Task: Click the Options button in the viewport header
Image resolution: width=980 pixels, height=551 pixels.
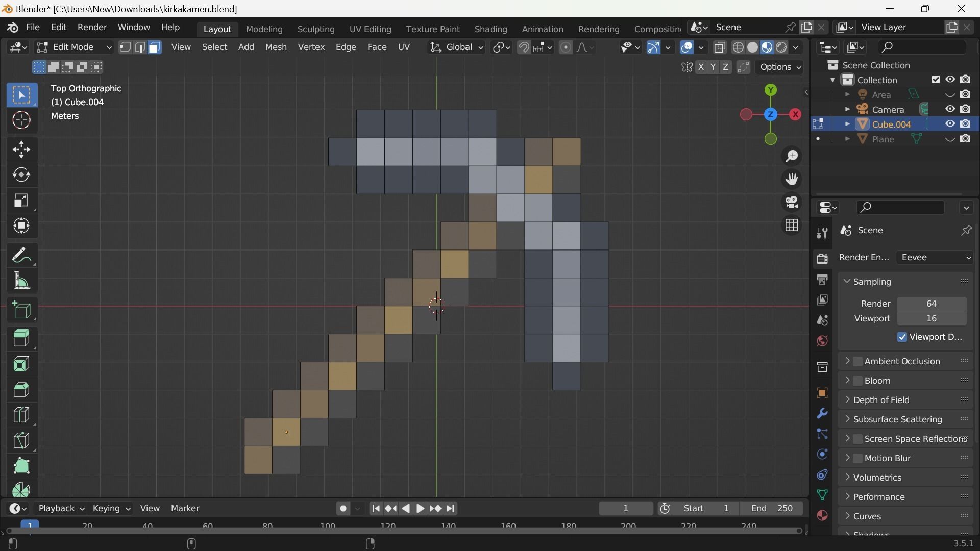Action: (x=779, y=67)
